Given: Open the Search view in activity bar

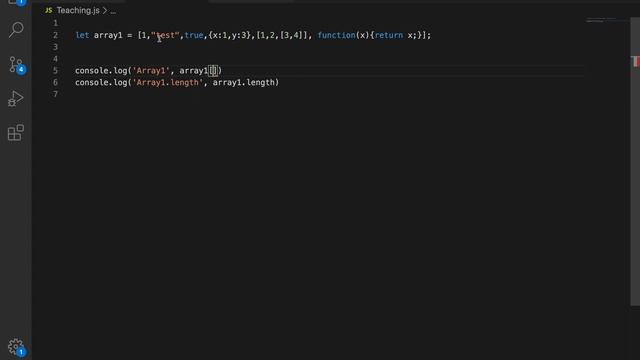Looking at the screenshot, I should coord(16,30).
